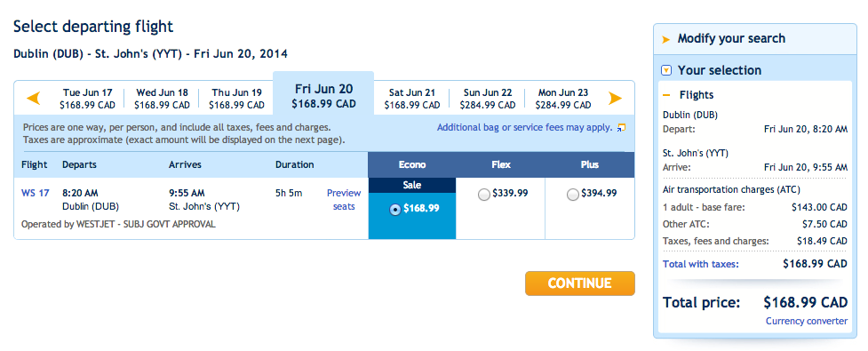The width and height of the screenshot is (868, 351).
Task: Open the Preview seats link
Action: [343, 200]
